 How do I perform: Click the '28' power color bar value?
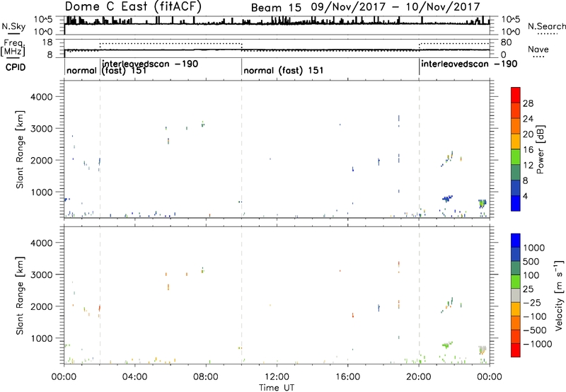tap(528, 103)
